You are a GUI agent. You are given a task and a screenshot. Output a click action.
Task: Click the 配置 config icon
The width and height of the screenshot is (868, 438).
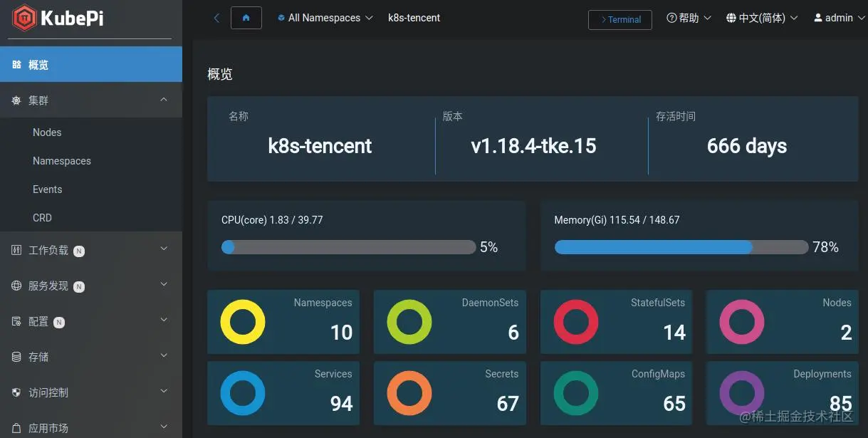point(16,321)
